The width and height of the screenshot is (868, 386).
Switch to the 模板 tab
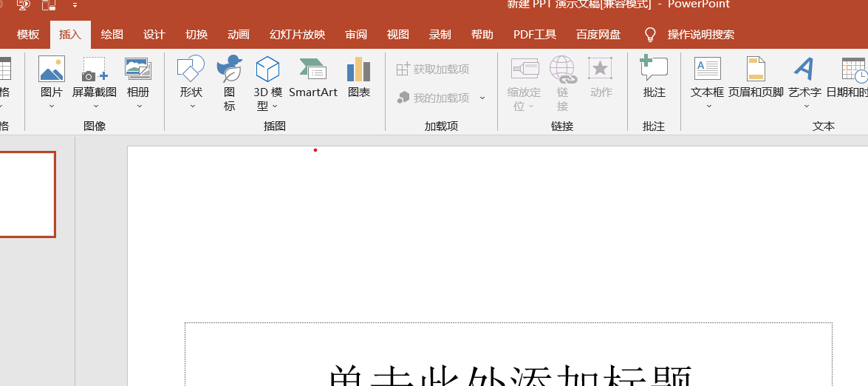click(x=28, y=35)
